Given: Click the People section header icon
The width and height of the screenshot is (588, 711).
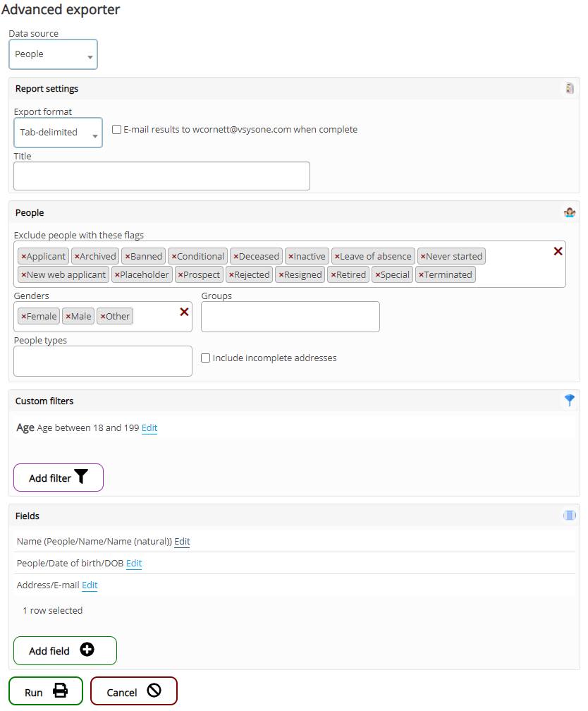Looking at the screenshot, I should pyautogui.click(x=570, y=212).
